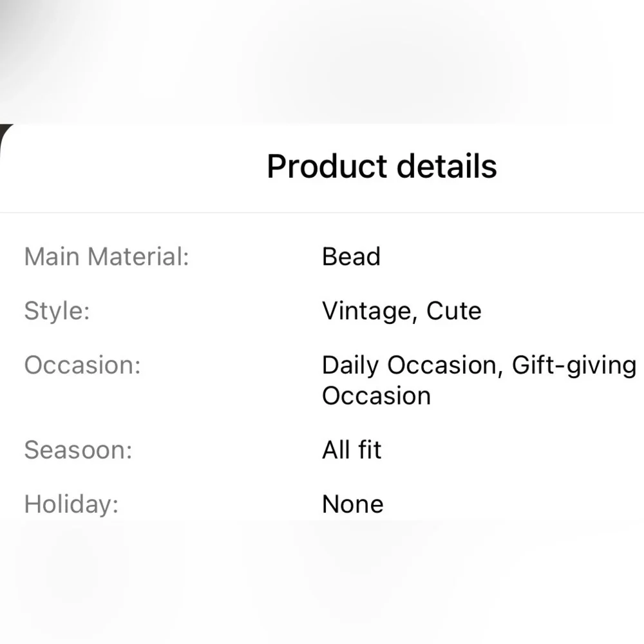Click the divider line below the heading

tap(322, 213)
